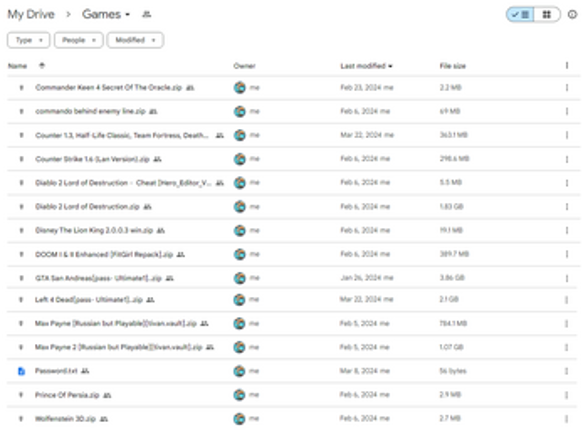Switch to list layout view

click(x=521, y=14)
